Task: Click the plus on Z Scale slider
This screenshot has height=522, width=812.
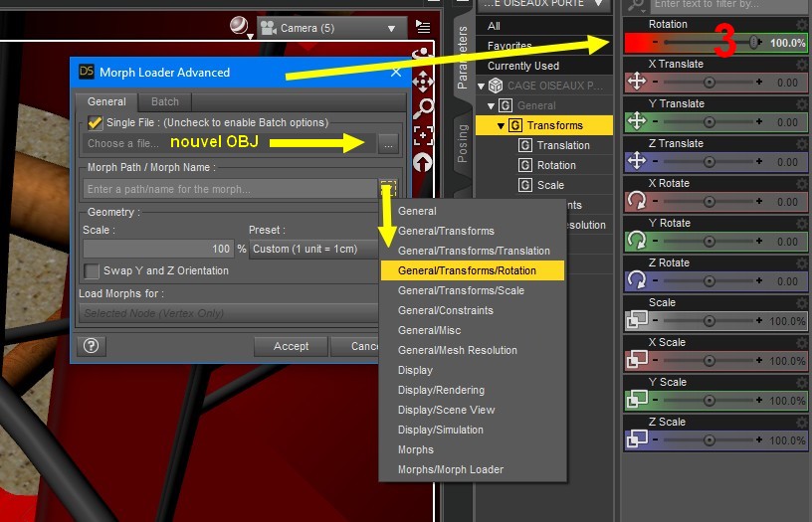Action: pyautogui.click(x=759, y=440)
